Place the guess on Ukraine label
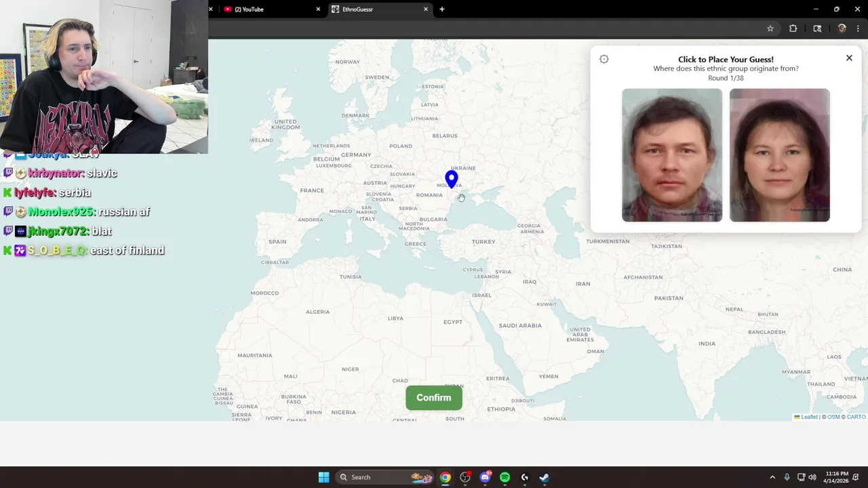The width and height of the screenshot is (868, 488). click(x=463, y=168)
